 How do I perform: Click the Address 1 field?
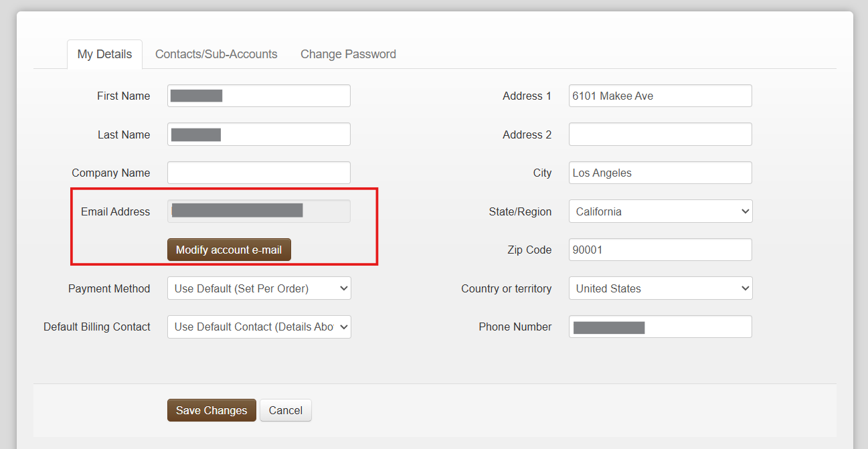pyautogui.click(x=660, y=96)
